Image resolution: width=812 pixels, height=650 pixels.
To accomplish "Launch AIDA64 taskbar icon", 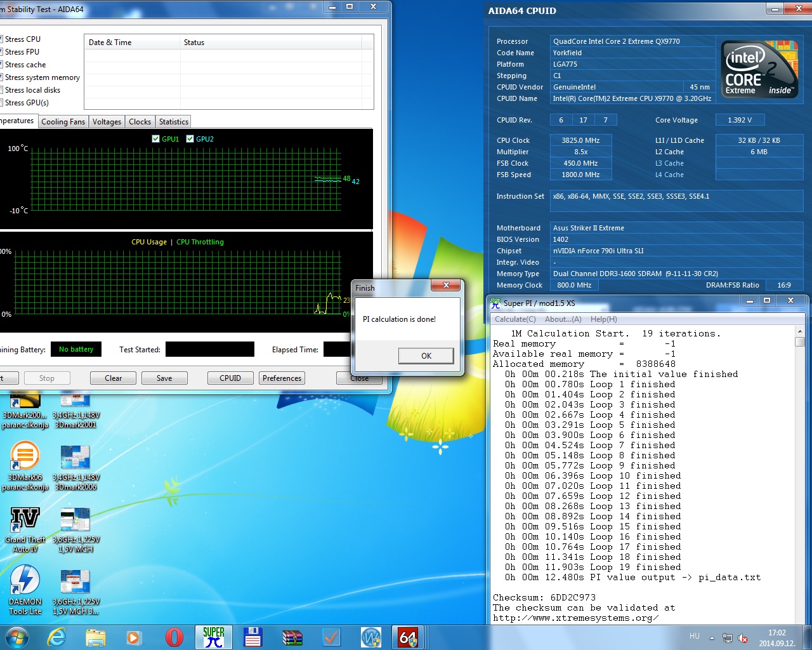I will click(x=408, y=637).
